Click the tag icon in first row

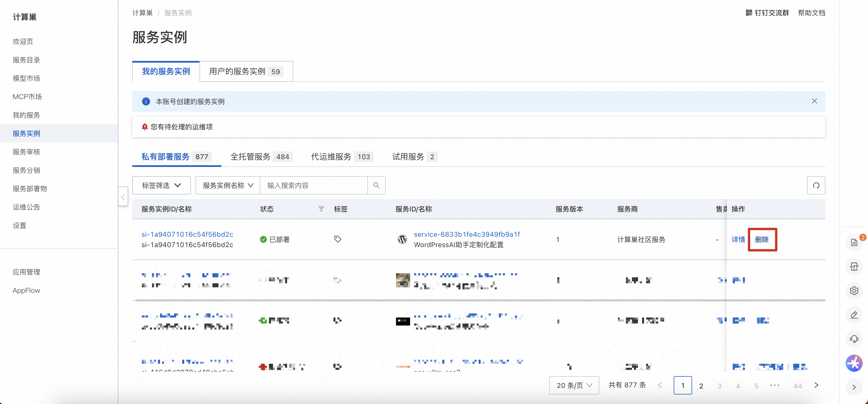pyautogui.click(x=337, y=239)
